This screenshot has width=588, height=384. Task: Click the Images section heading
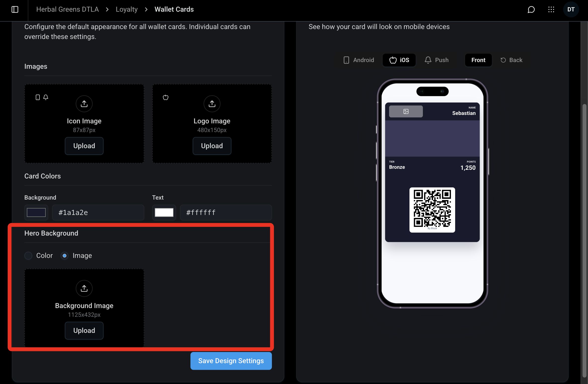36,67
